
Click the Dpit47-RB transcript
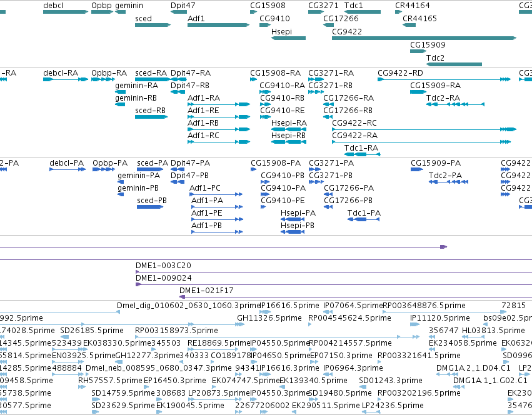coord(178,92)
